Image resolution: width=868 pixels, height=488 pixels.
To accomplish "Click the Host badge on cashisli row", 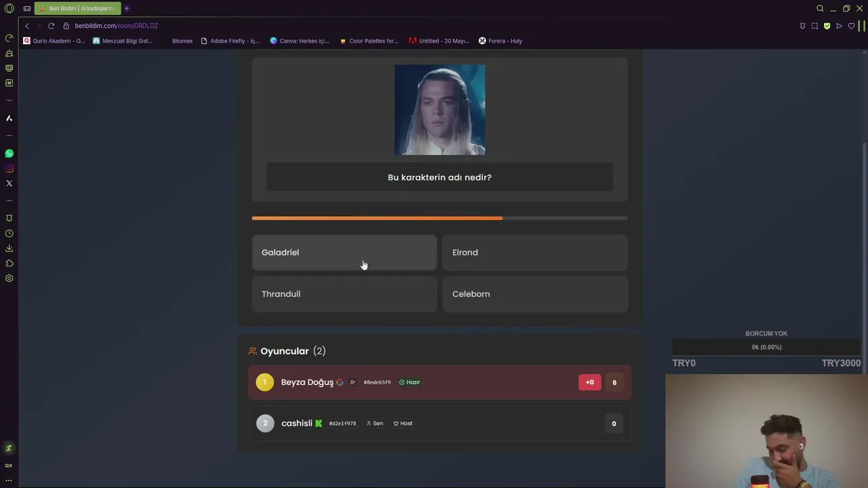I will point(403,424).
